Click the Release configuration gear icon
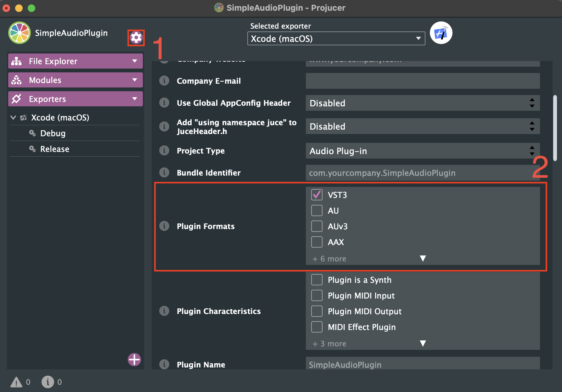 coord(32,149)
